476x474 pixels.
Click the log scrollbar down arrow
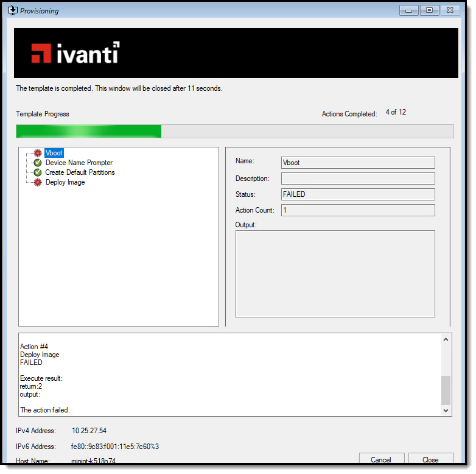[x=446, y=411]
